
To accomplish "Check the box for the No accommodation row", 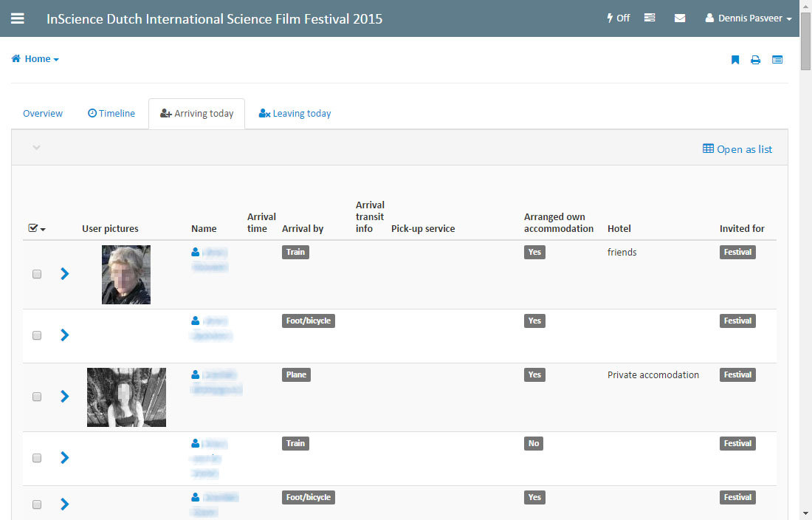I will [37, 458].
